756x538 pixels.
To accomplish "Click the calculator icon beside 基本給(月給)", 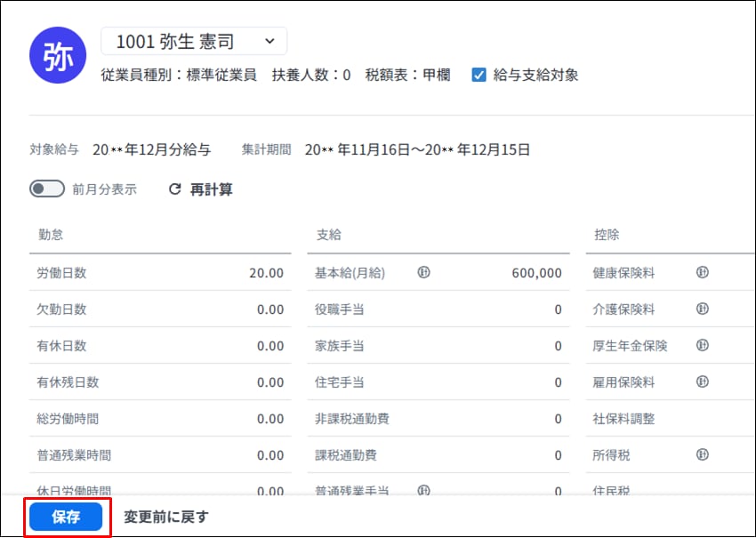I will (423, 273).
